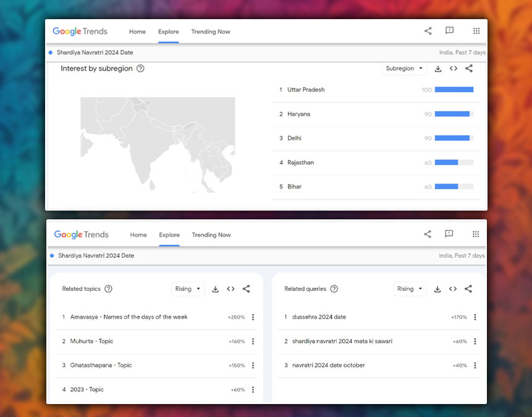Share the Related queries results
The height and width of the screenshot is (417, 532).
tap(468, 289)
